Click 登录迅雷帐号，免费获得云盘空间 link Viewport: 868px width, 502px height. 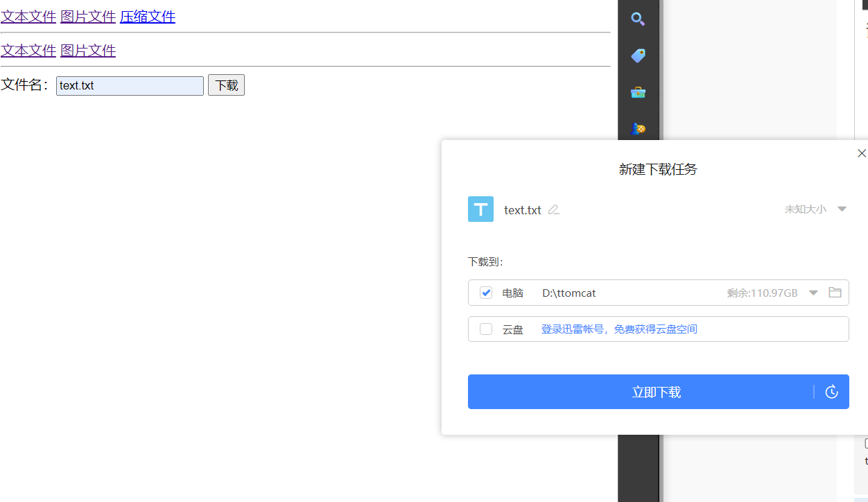619,329
